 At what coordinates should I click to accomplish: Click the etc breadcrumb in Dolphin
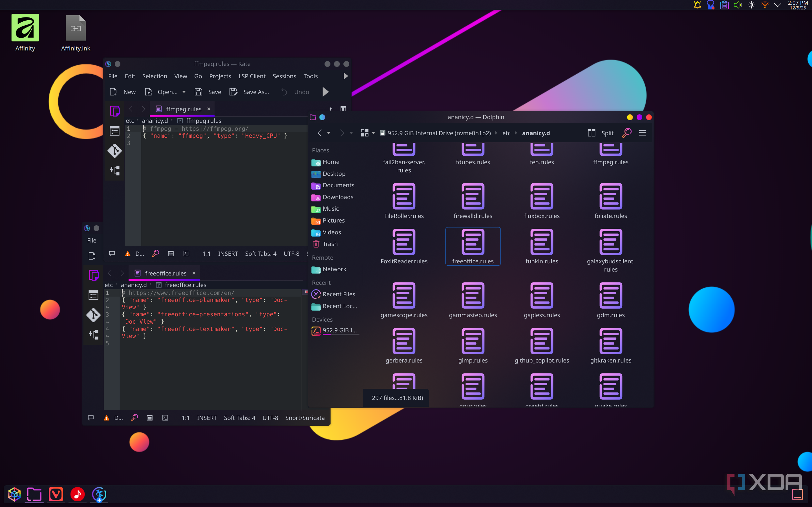click(506, 133)
